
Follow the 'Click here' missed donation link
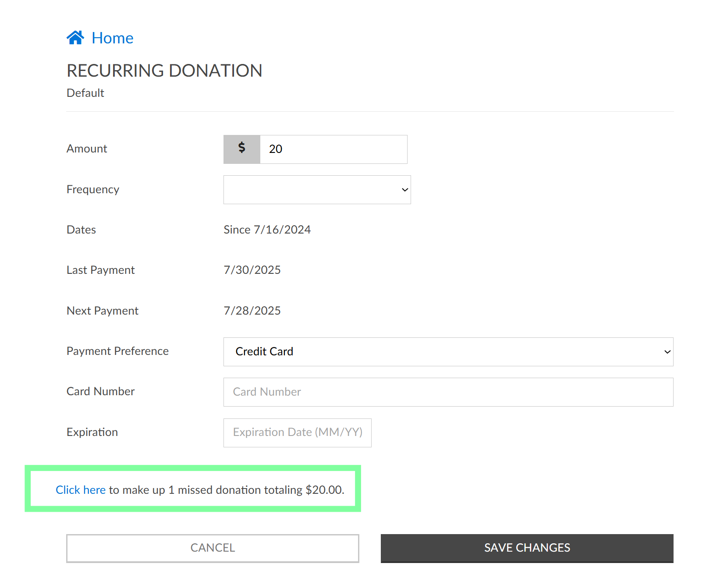click(81, 490)
